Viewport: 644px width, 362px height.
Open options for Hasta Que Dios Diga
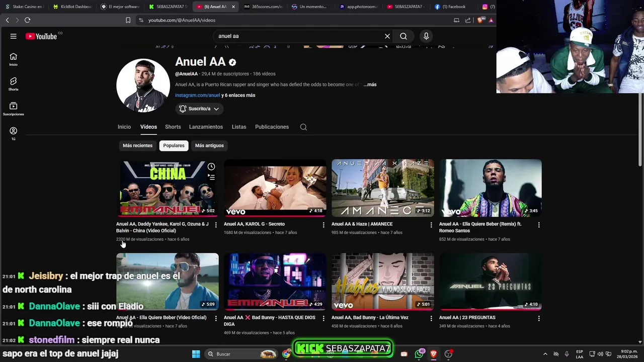click(x=324, y=318)
